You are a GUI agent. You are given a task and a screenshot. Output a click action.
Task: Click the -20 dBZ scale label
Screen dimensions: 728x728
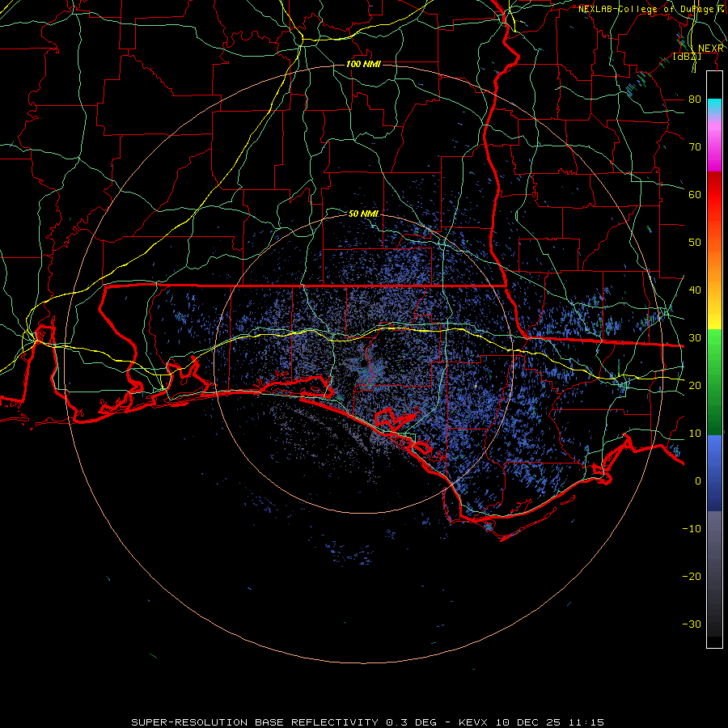(692, 577)
